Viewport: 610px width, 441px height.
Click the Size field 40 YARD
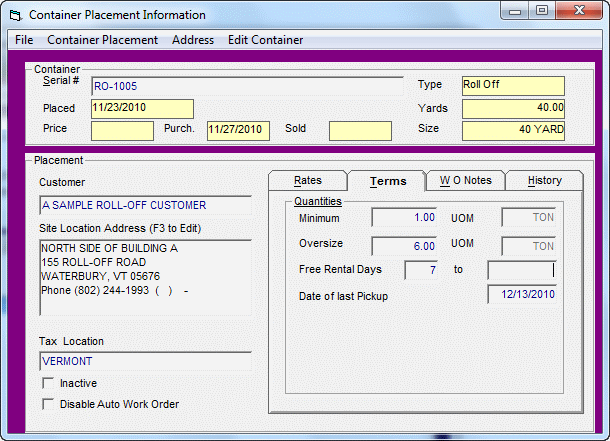[x=513, y=131]
